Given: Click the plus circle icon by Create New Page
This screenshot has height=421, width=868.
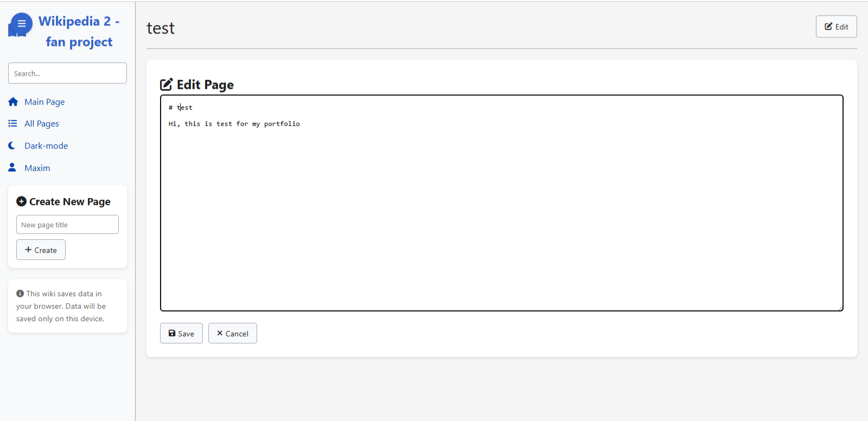Looking at the screenshot, I should tap(21, 201).
